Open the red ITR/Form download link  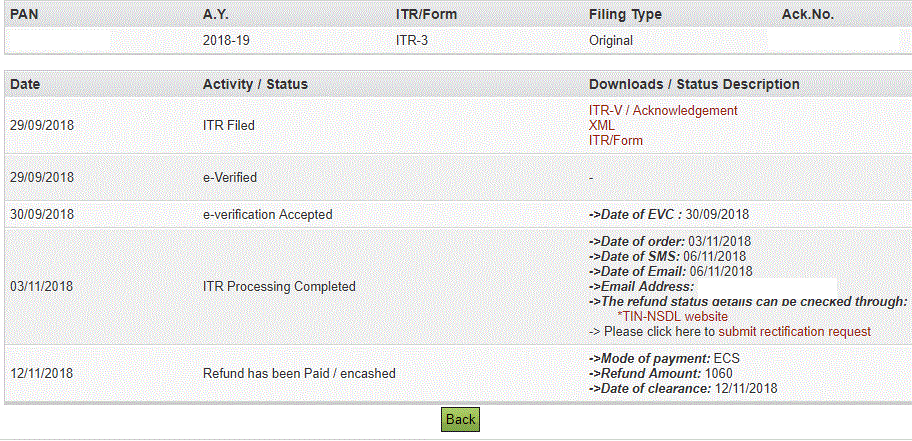(616, 141)
